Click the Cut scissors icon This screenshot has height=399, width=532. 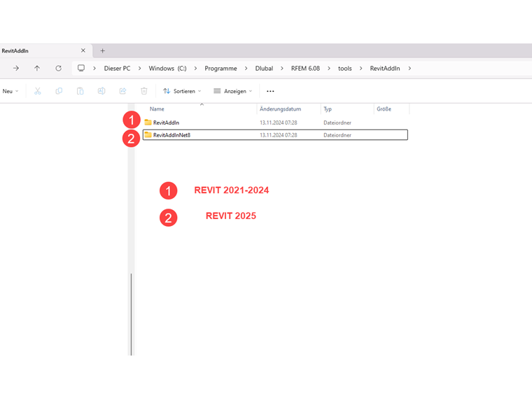pos(38,91)
